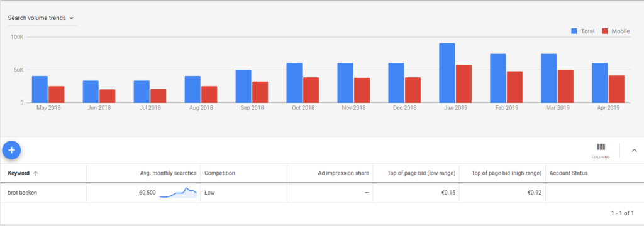Click the red Mobile bar for Jul 2018
This screenshot has height=226, width=644.
click(x=158, y=96)
